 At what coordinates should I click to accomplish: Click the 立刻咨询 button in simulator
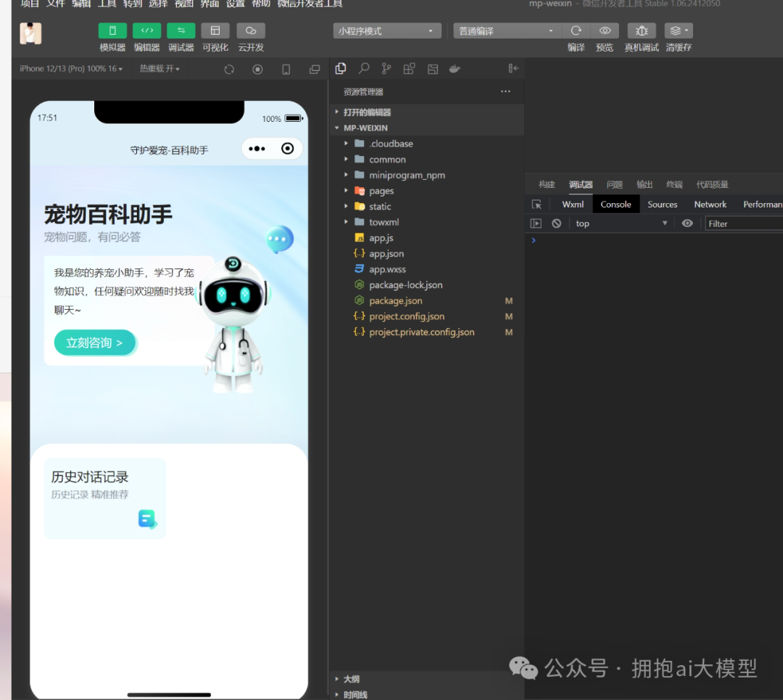point(94,342)
